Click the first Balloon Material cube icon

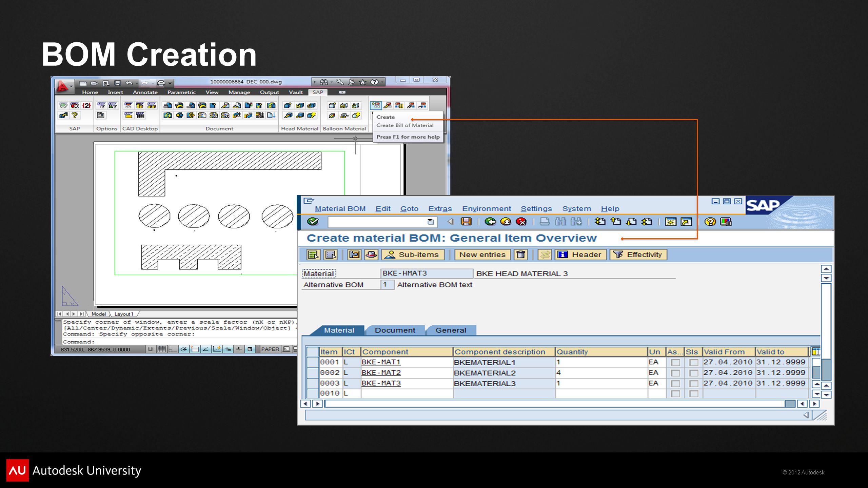coord(332,105)
